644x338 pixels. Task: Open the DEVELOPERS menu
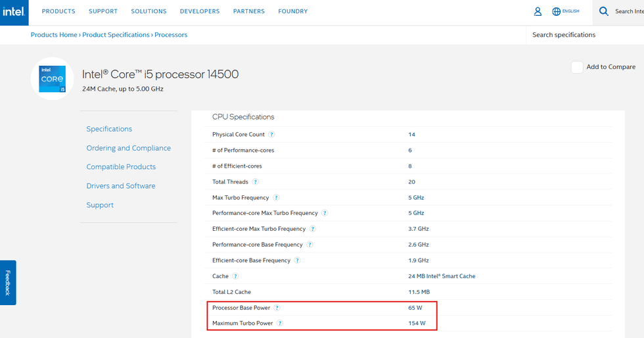tap(200, 12)
